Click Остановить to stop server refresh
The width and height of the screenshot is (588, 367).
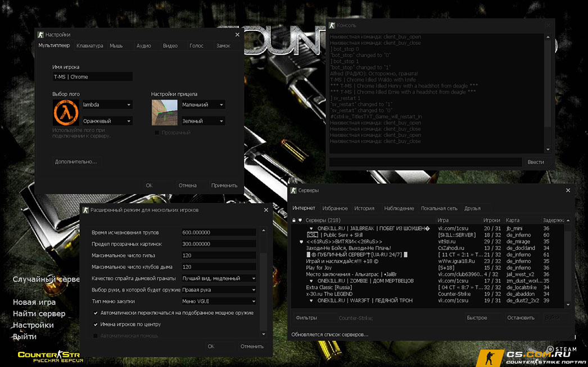click(x=521, y=318)
